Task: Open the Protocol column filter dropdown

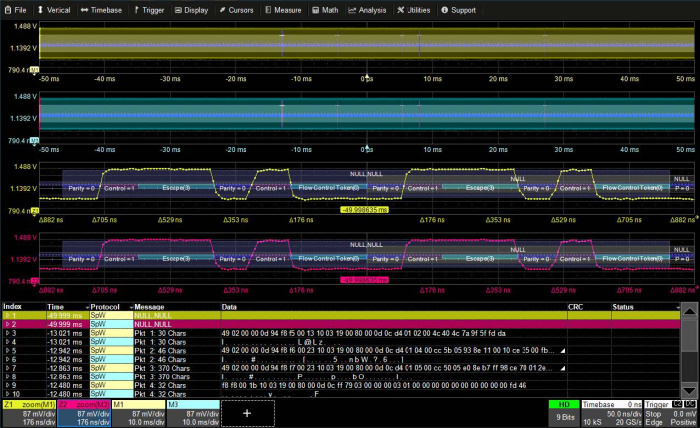Action: (88, 306)
